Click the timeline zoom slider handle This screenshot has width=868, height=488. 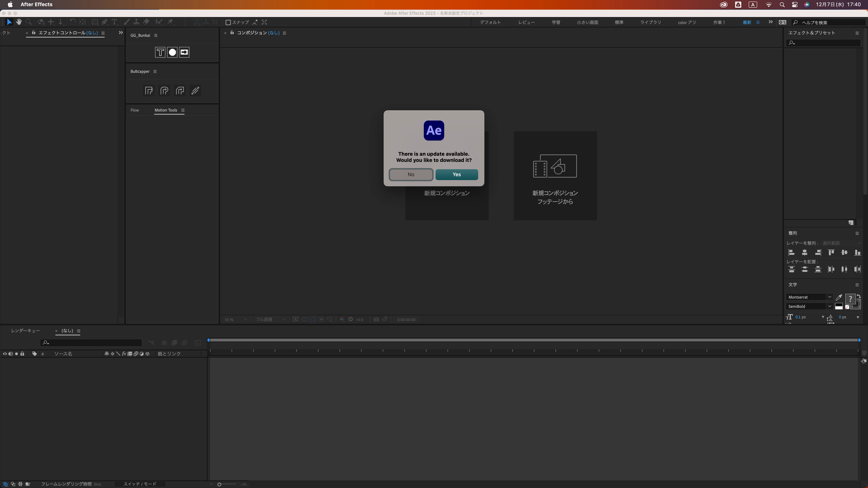pyautogui.click(x=219, y=484)
